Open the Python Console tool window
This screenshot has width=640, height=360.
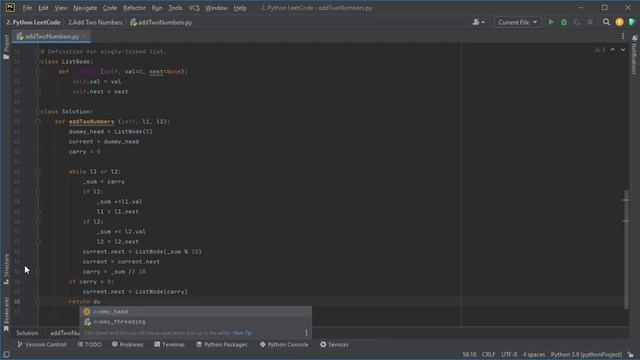point(284,345)
